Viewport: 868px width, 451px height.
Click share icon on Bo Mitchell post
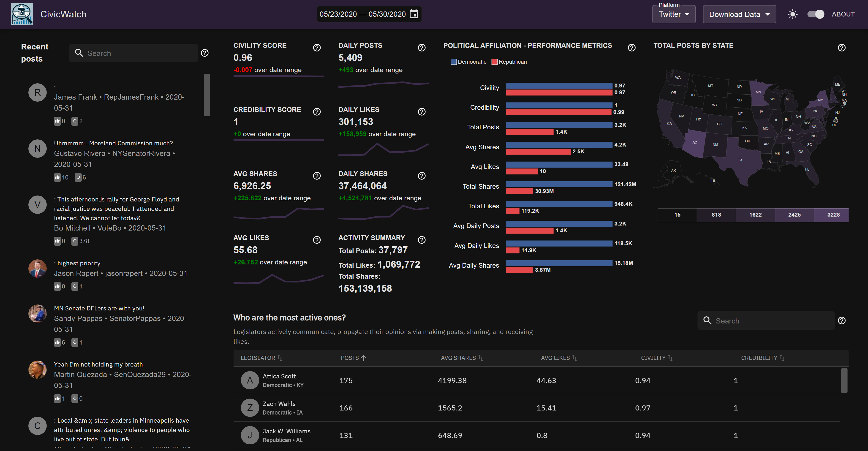(x=75, y=241)
